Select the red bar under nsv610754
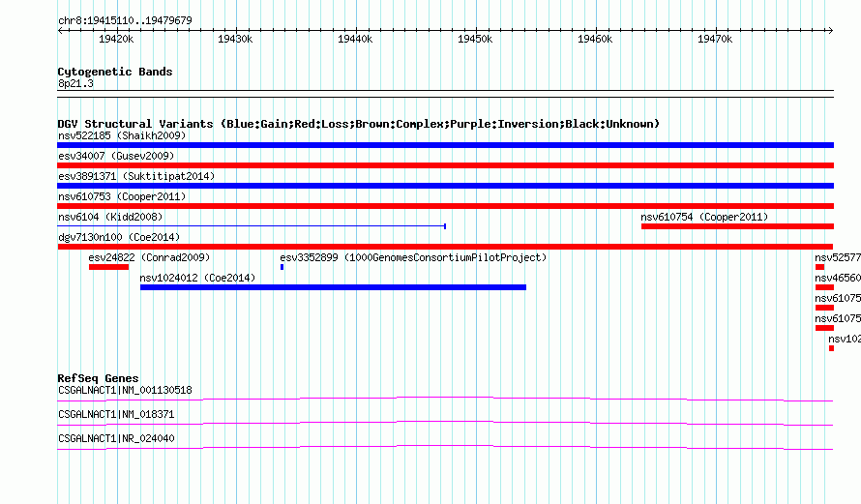Image resolution: width=861 pixels, height=504 pixels. (x=737, y=226)
